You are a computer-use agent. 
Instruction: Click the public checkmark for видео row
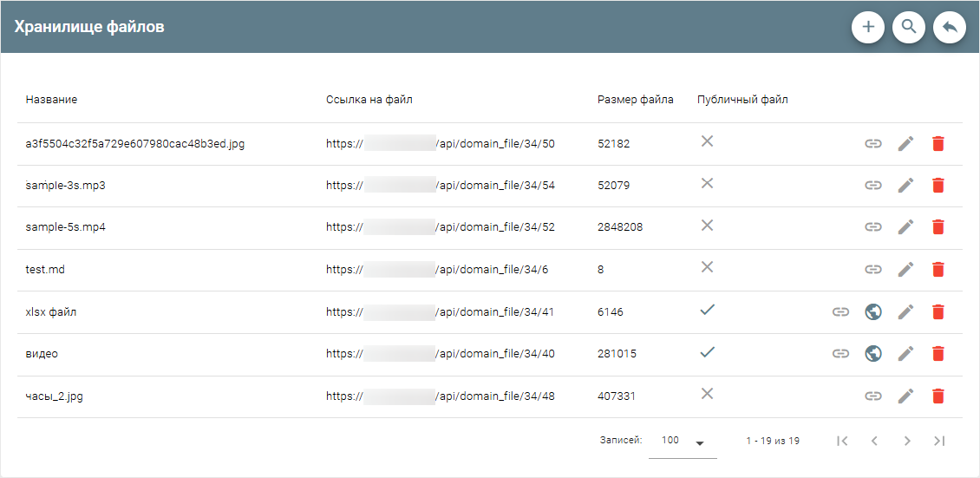[708, 352]
